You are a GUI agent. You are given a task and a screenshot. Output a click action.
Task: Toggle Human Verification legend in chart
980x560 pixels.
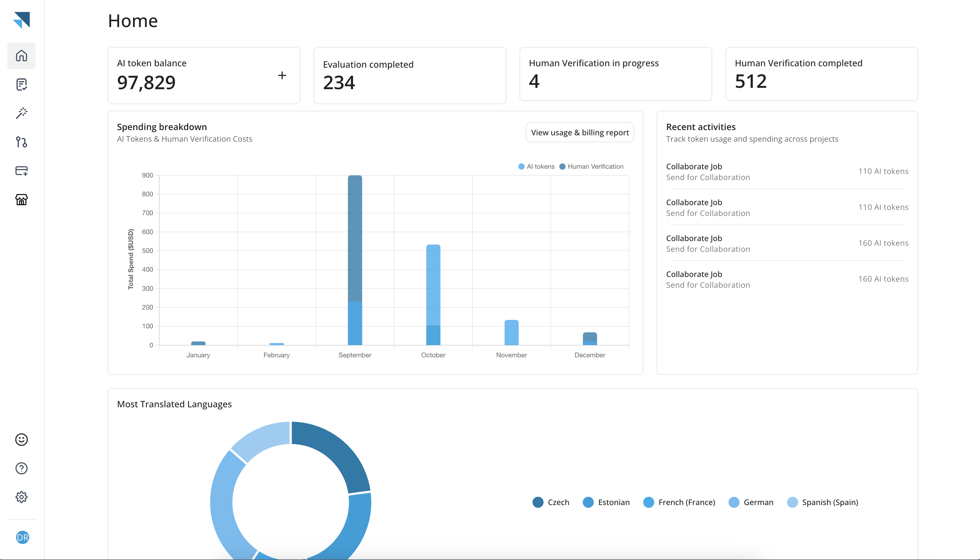591,167
